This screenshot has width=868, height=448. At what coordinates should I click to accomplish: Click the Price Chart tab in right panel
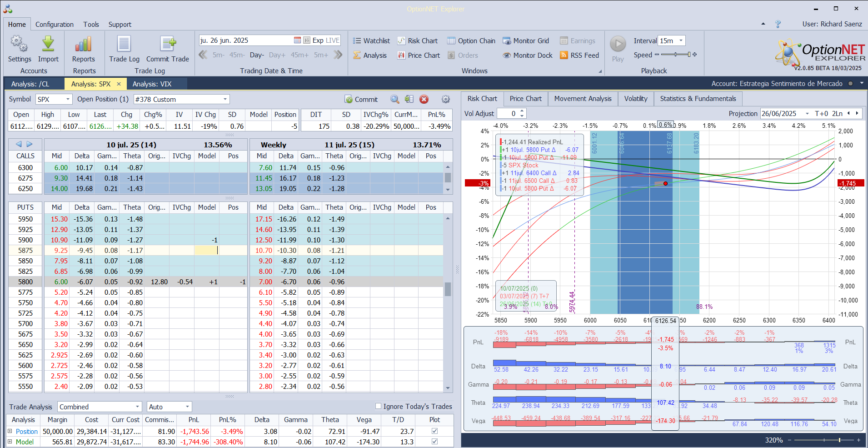point(525,99)
